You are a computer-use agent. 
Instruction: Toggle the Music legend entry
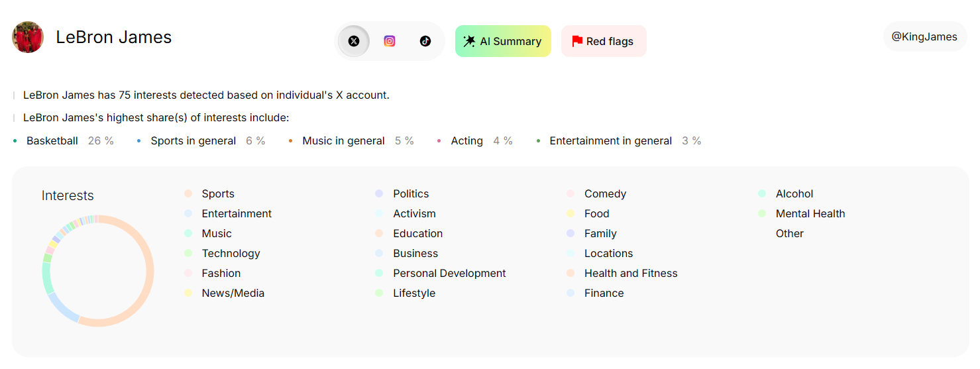[x=217, y=233]
